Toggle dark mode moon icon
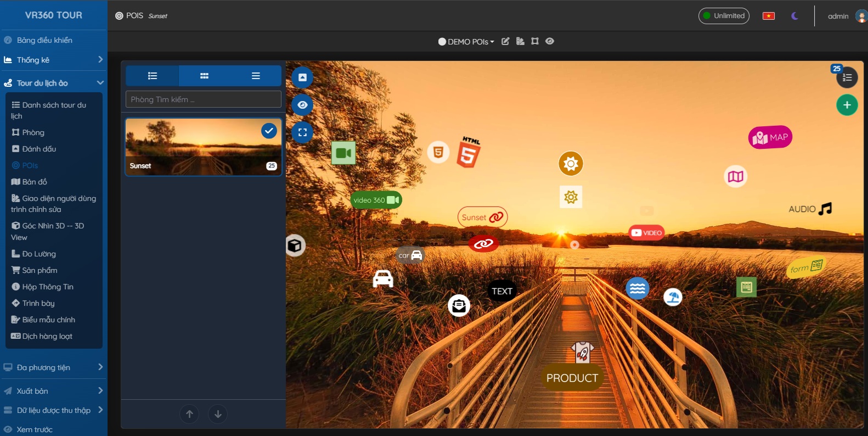This screenshot has height=436, width=868. click(794, 16)
